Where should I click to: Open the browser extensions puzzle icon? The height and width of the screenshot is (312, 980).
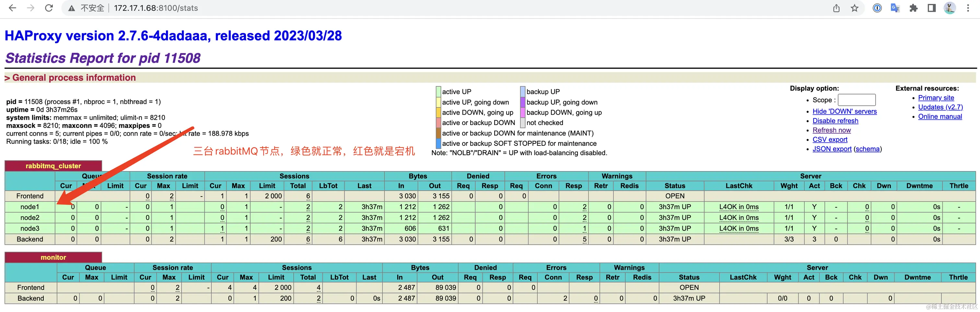click(914, 7)
